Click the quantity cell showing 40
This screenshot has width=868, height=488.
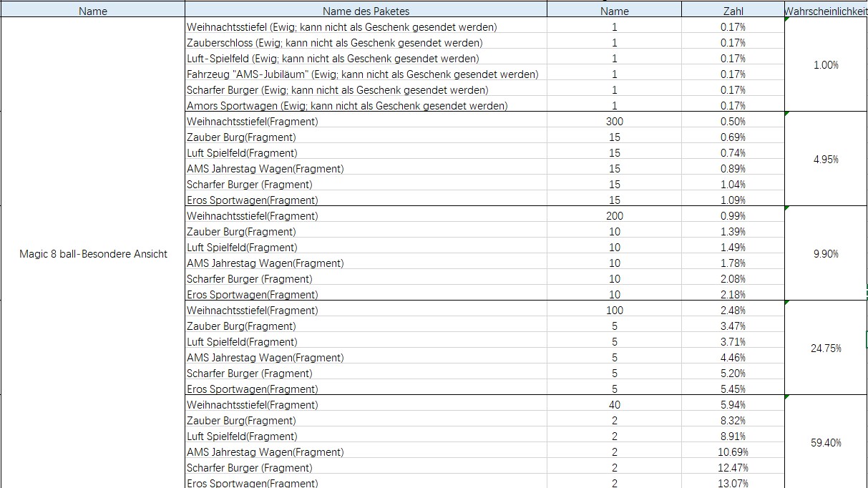coord(615,404)
